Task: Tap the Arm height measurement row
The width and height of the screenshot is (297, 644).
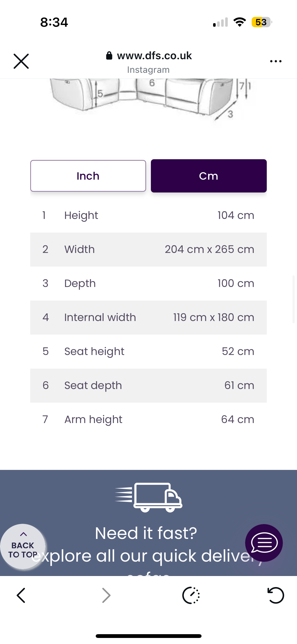Action: tap(148, 420)
